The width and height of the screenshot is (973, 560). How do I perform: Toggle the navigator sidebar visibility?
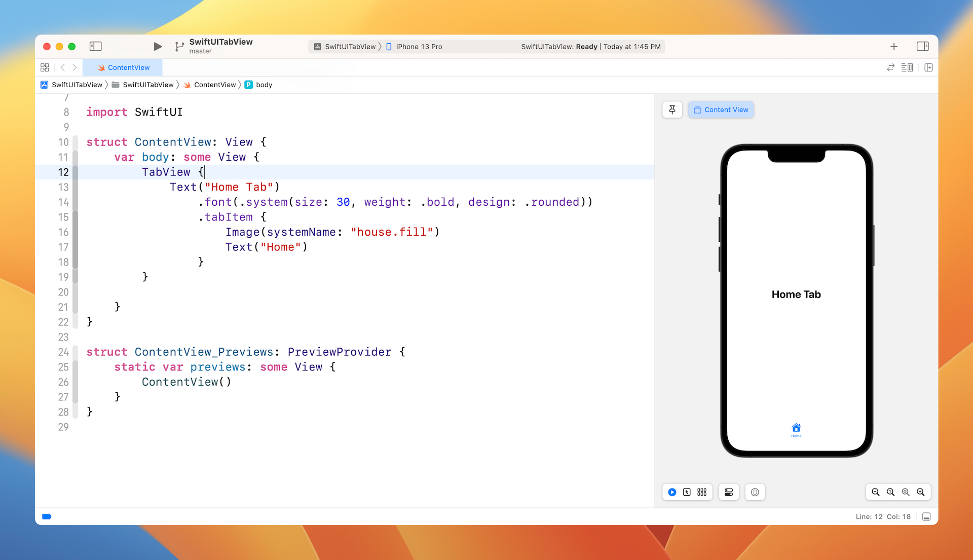click(x=96, y=46)
